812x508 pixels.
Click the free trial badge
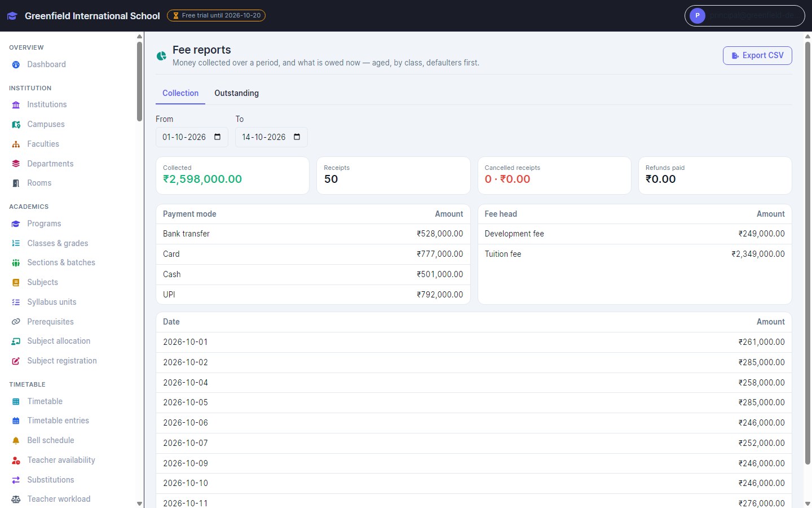[x=216, y=16]
